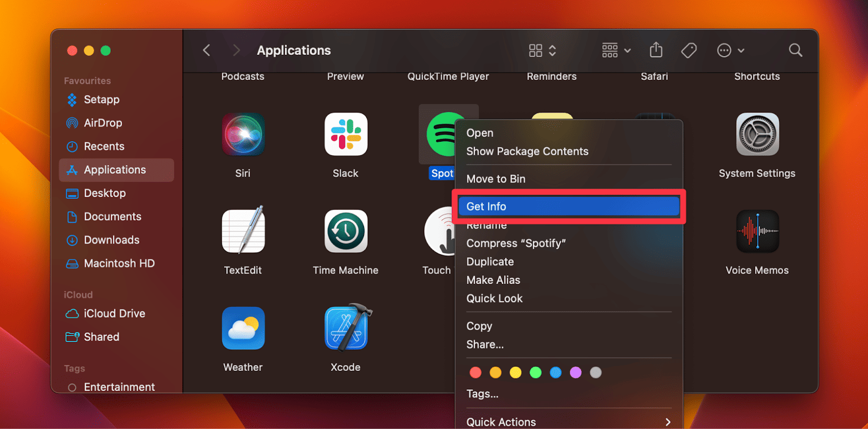Choose Duplicate in the context menu
868x429 pixels.
click(569, 262)
